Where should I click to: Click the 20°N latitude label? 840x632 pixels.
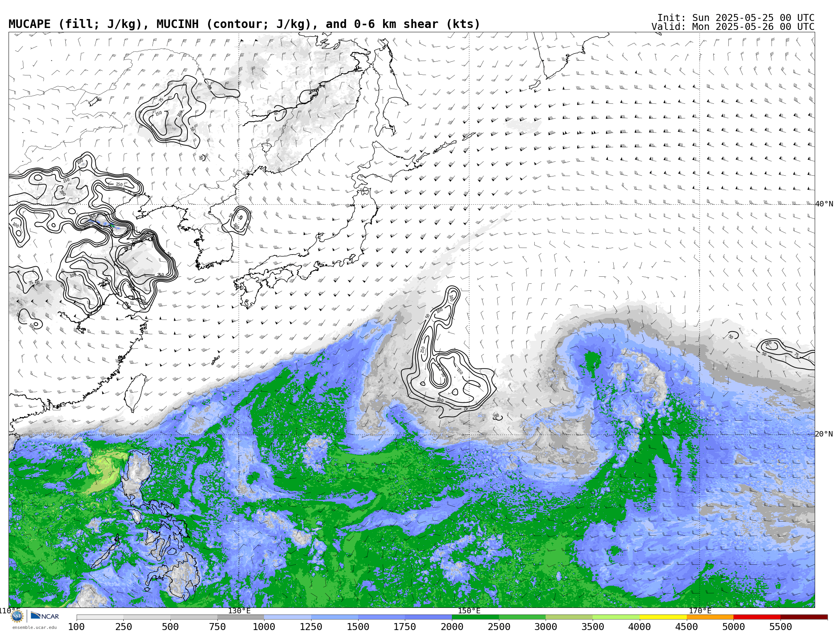[x=824, y=434]
